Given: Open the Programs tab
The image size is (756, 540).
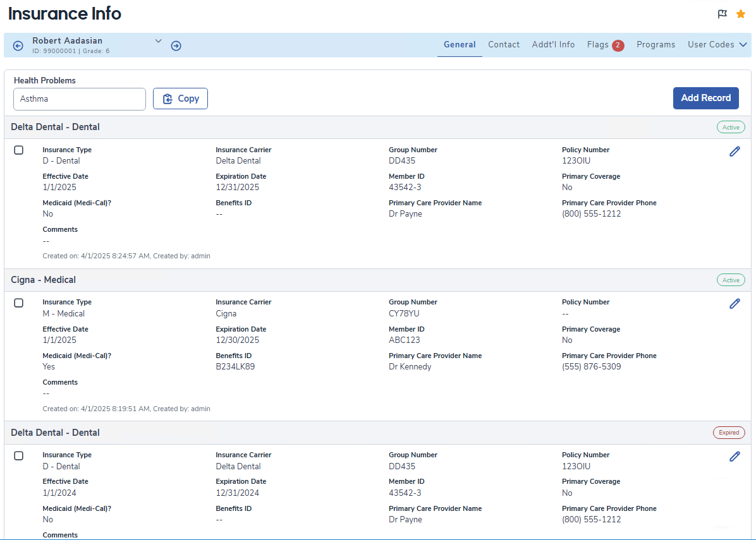Looking at the screenshot, I should tap(655, 44).
